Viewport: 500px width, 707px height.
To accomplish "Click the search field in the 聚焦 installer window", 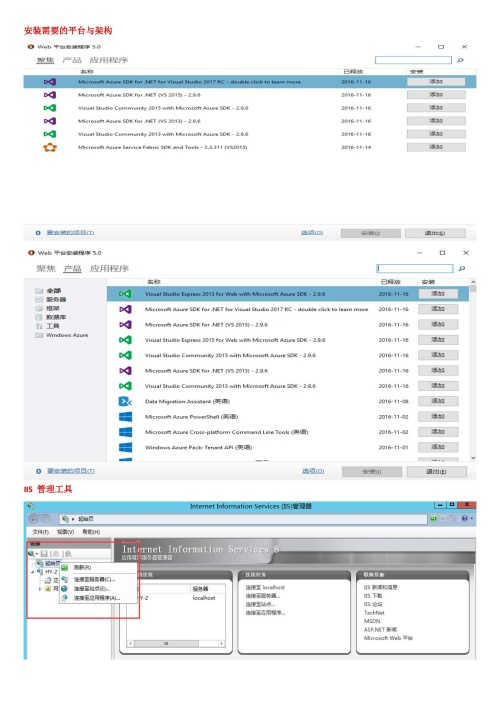I will (413, 60).
